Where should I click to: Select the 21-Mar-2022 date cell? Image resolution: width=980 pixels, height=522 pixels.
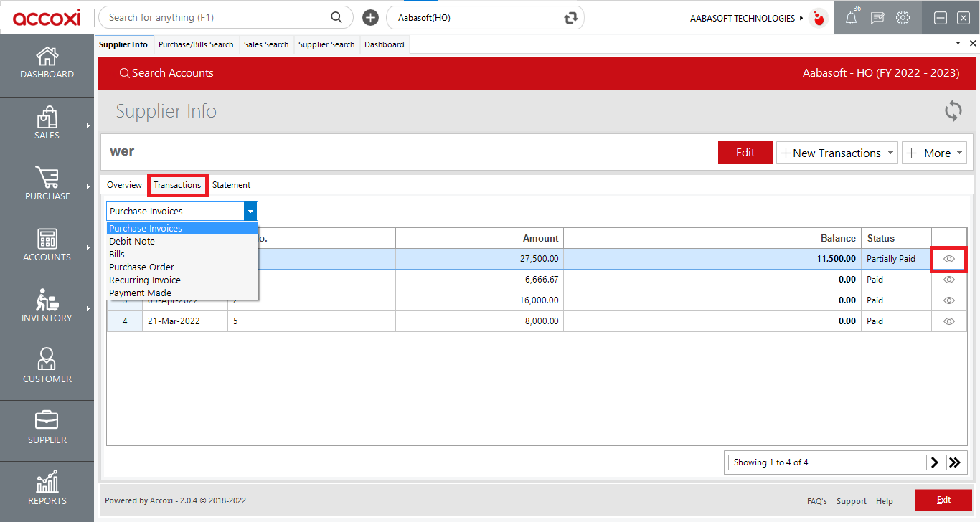tap(185, 321)
